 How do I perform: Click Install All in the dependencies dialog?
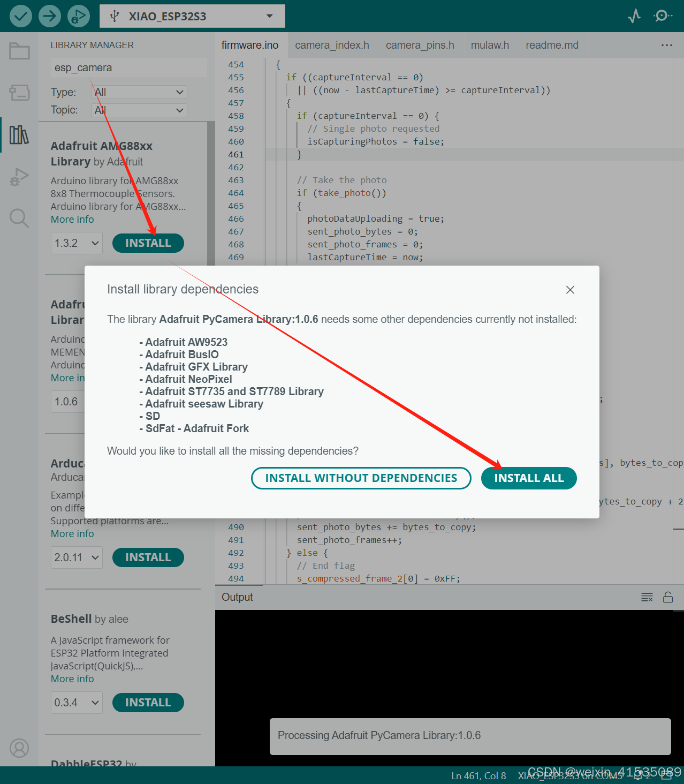[529, 478]
